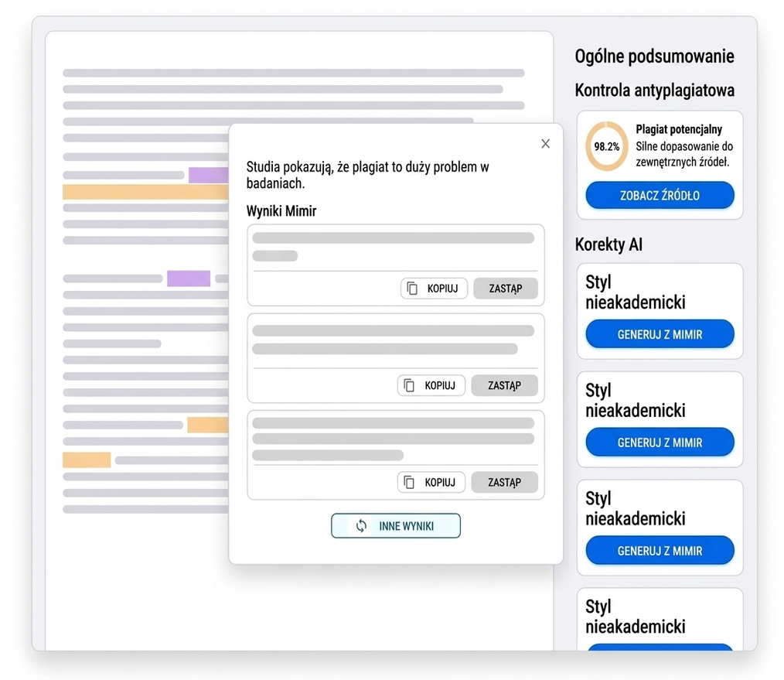Click copy icon in second result card
Screen dimensions: 784x680
point(409,385)
